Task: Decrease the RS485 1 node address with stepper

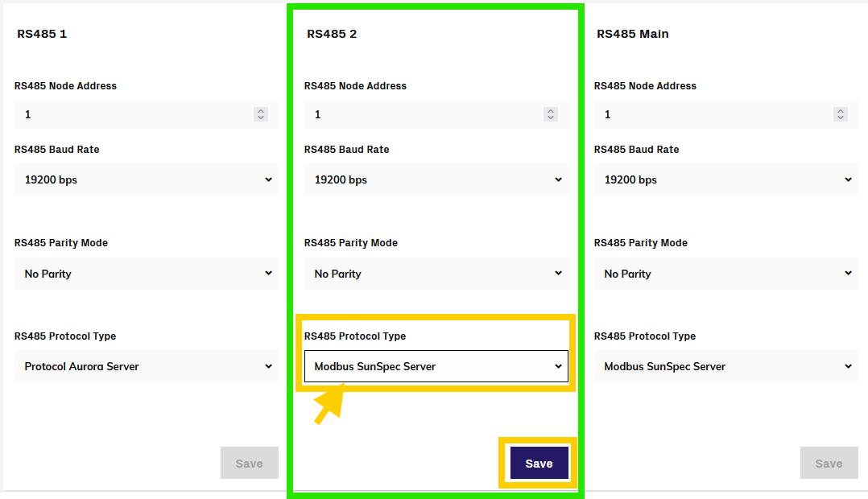Action: click(x=261, y=118)
